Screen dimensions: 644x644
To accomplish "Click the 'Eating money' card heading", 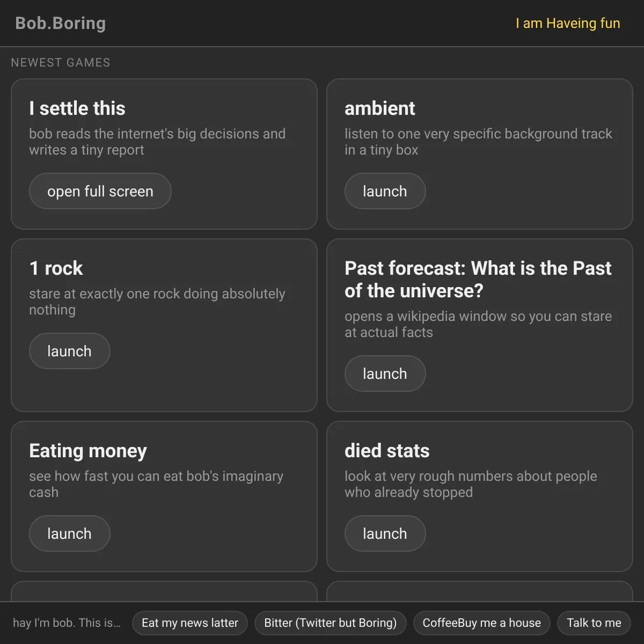I will coord(88,451).
